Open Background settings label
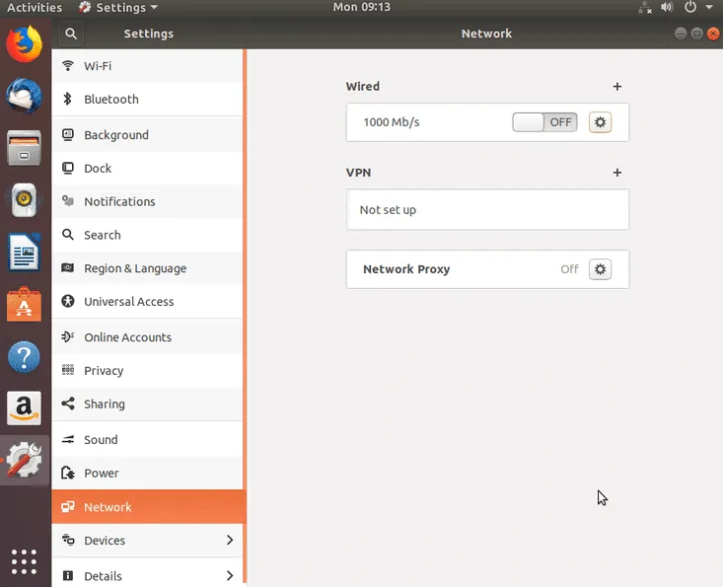 [116, 134]
